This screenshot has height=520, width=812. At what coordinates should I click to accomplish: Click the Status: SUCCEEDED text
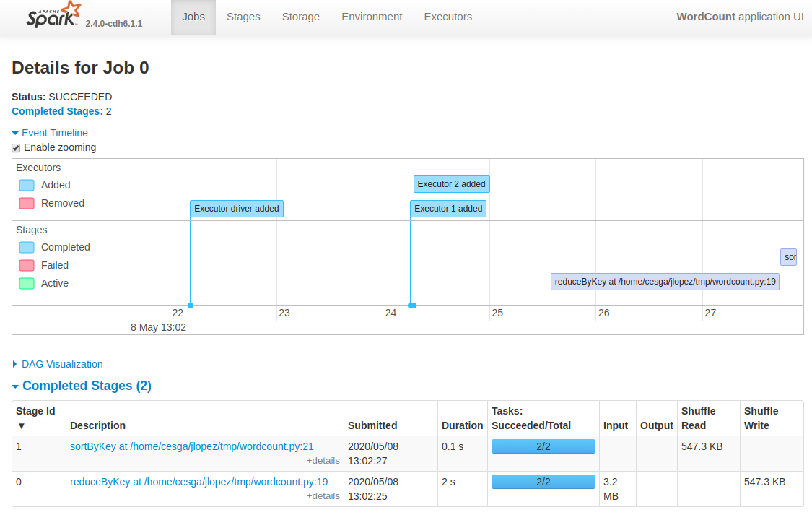[x=61, y=97]
